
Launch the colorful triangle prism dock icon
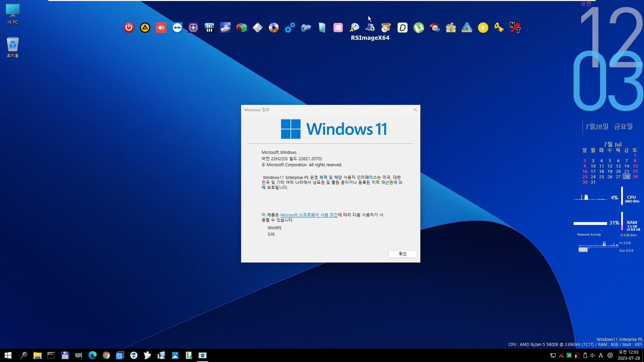(467, 27)
